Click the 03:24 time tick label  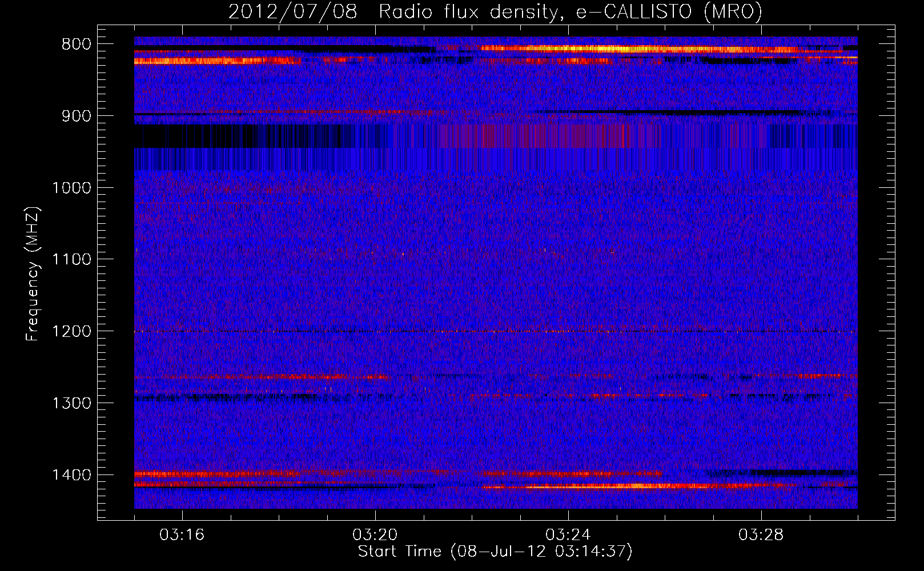pos(568,535)
